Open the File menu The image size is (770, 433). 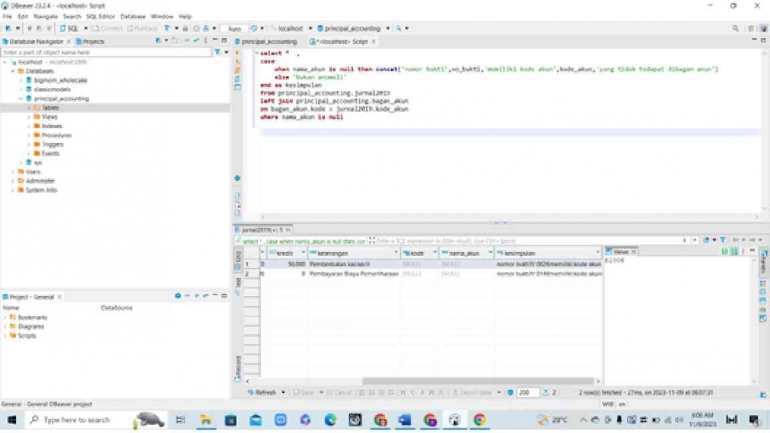coord(7,16)
